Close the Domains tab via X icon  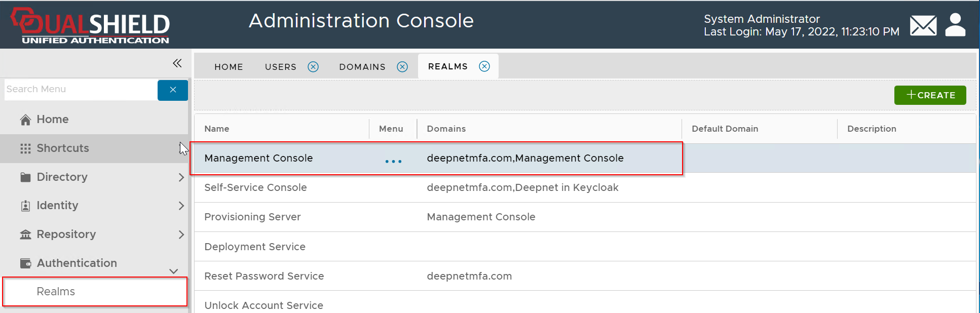click(x=402, y=67)
